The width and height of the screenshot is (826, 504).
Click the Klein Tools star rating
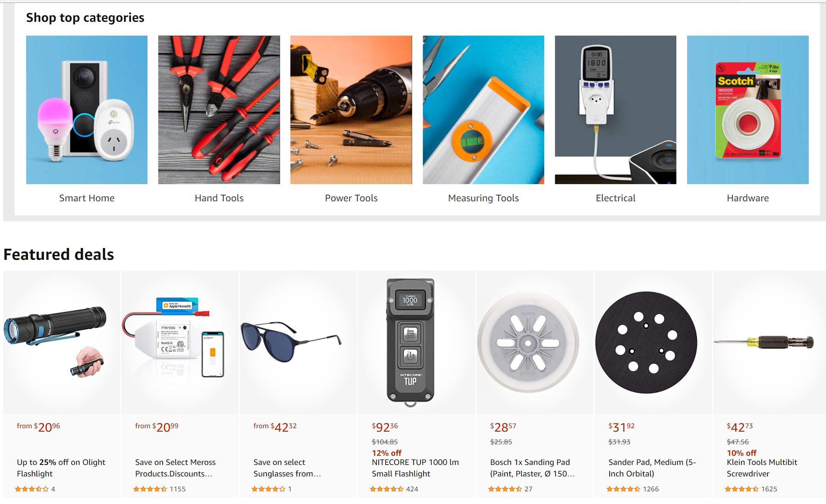(741, 489)
